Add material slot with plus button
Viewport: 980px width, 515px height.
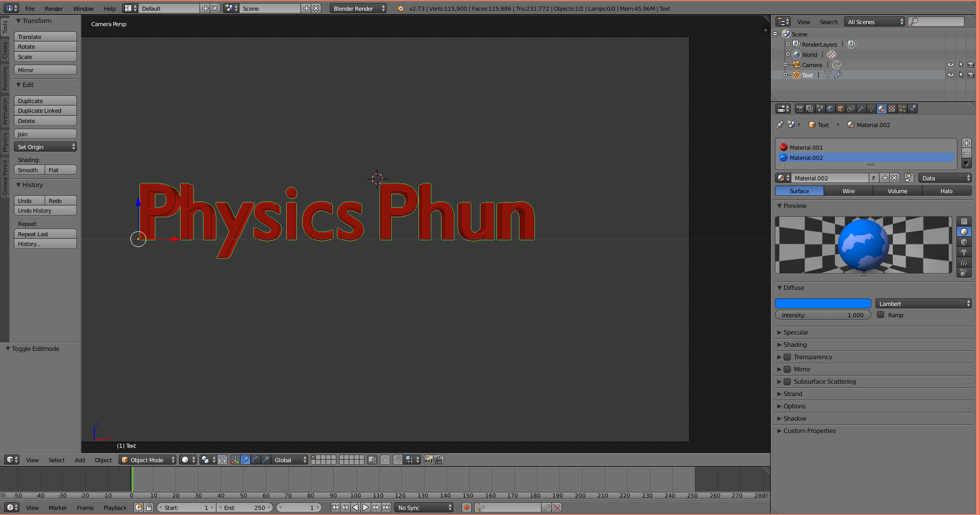[x=967, y=143]
